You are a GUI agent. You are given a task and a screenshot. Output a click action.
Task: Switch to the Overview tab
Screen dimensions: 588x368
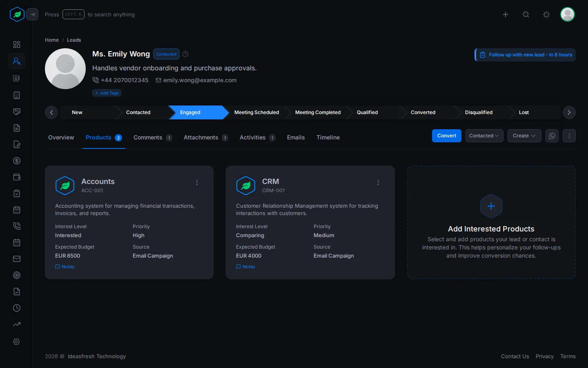click(61, 137)
